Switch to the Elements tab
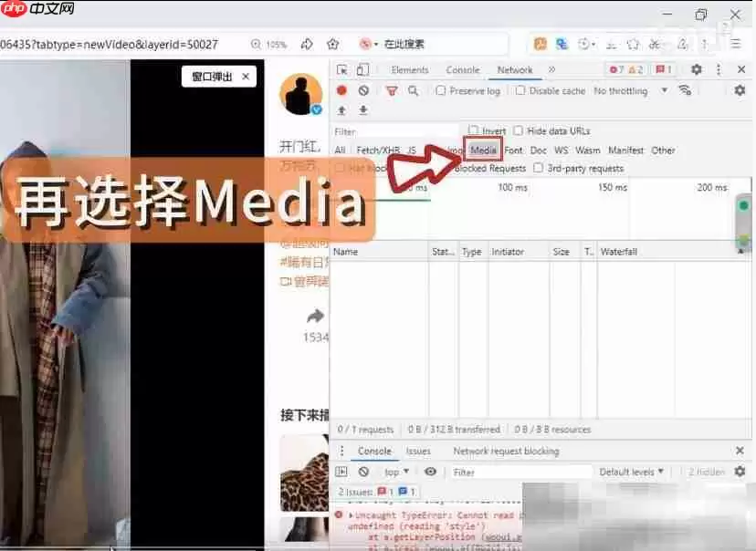 (x=411, y=69)
